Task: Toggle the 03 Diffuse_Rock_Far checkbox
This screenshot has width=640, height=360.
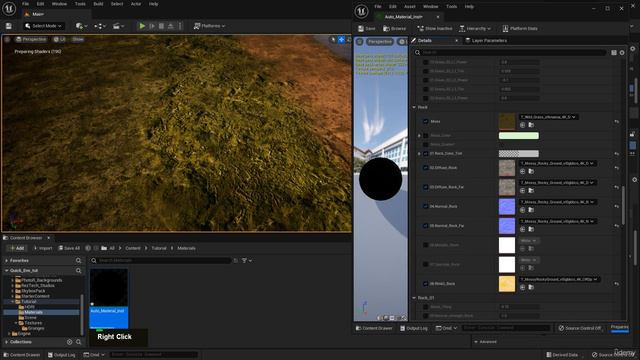Action: [x=426, y=187]
